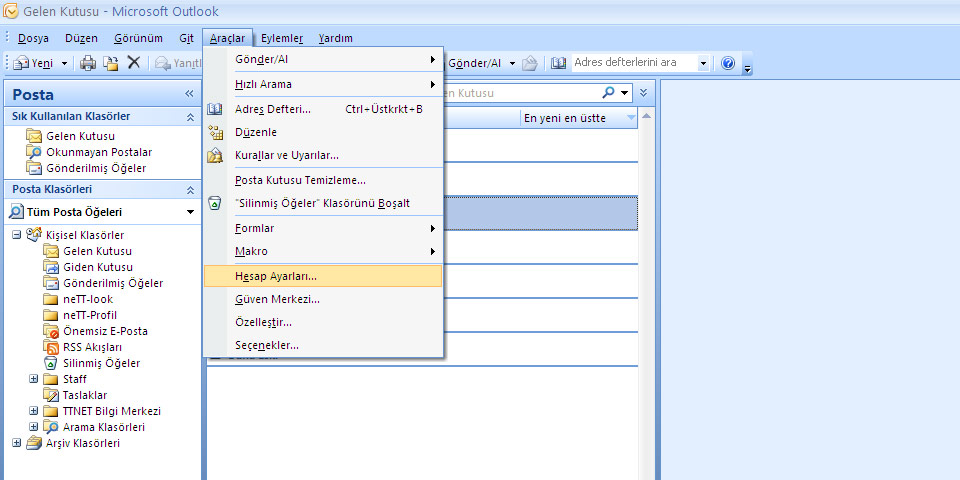This screenshot has height=480, width=960.
Task: Open the Yeni dropdown arrow
Action: [x=64, y=63]
